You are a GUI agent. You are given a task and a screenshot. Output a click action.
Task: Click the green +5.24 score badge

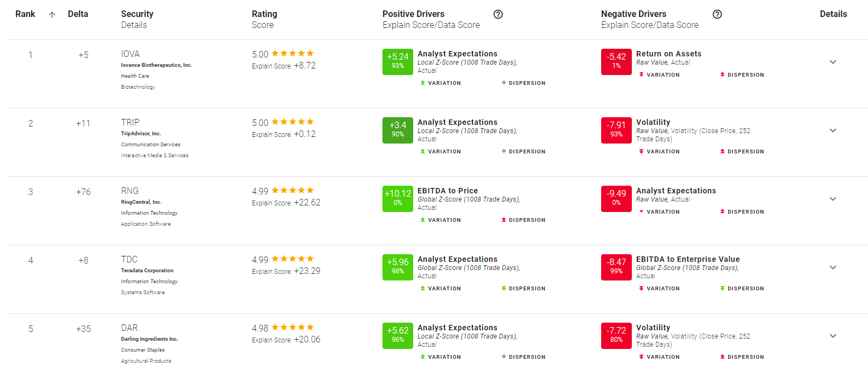[x=398, y=62]
